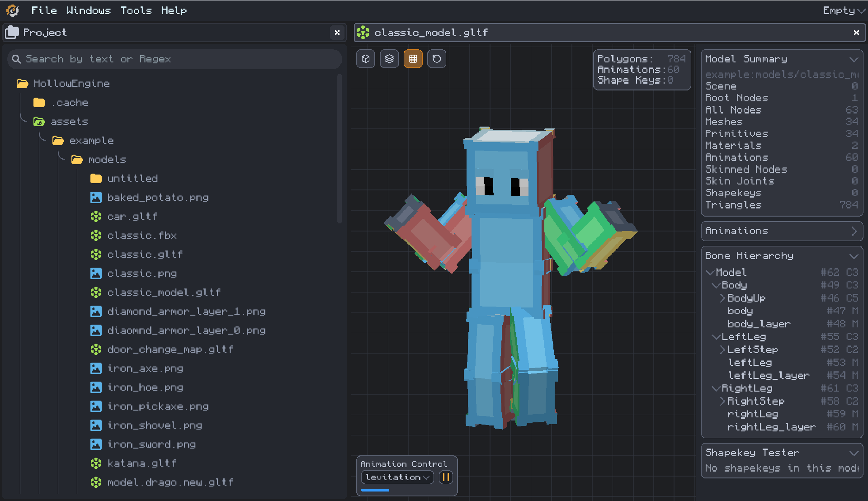Screen dimensions: 868x501
Task: Click the assets folder icon
Action: [39, 122]
